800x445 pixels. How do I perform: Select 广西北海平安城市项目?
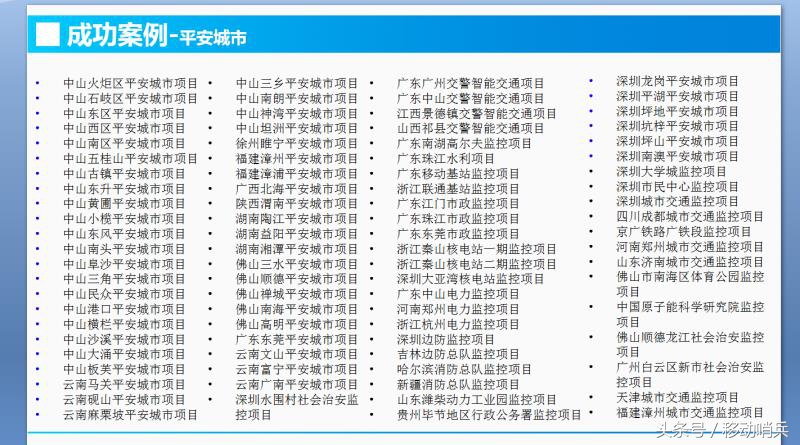coord(297,188)
